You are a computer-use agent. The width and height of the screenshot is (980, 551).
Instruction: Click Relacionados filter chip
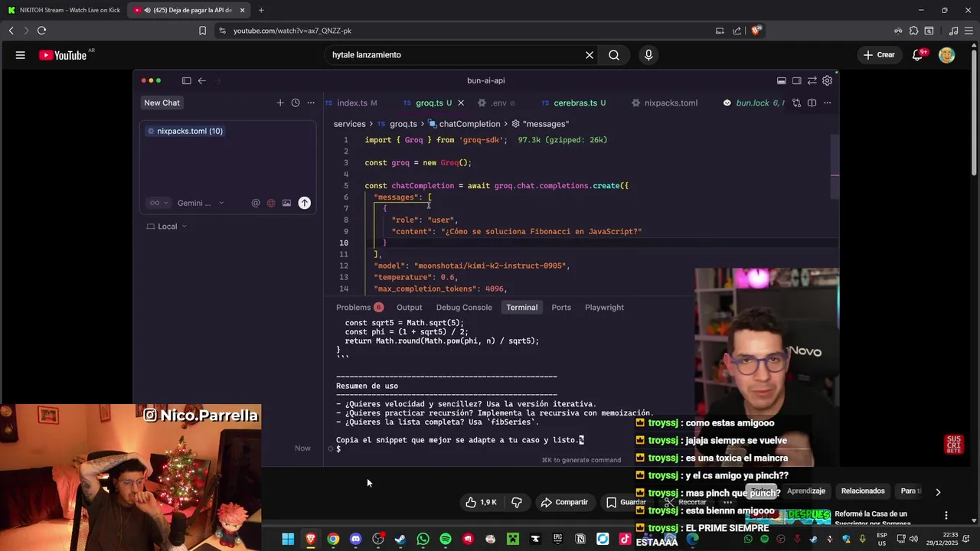pos(863,491)
